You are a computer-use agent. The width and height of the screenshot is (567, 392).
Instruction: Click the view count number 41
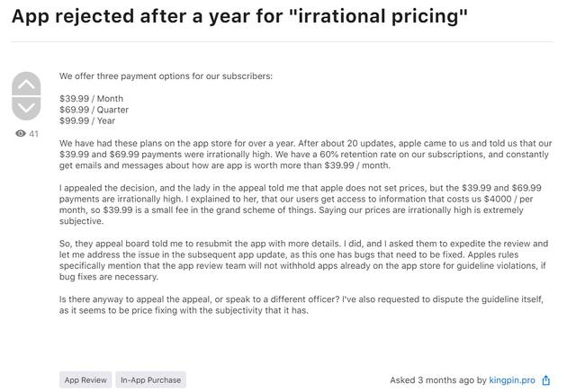point(34,134)
